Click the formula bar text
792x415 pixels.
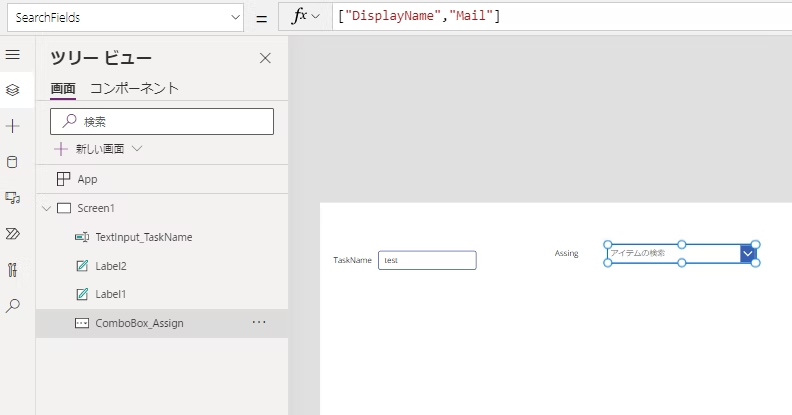click(420, 17)
